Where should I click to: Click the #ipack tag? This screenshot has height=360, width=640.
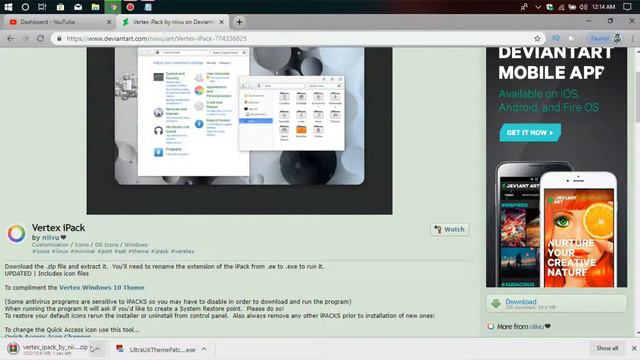160,251
